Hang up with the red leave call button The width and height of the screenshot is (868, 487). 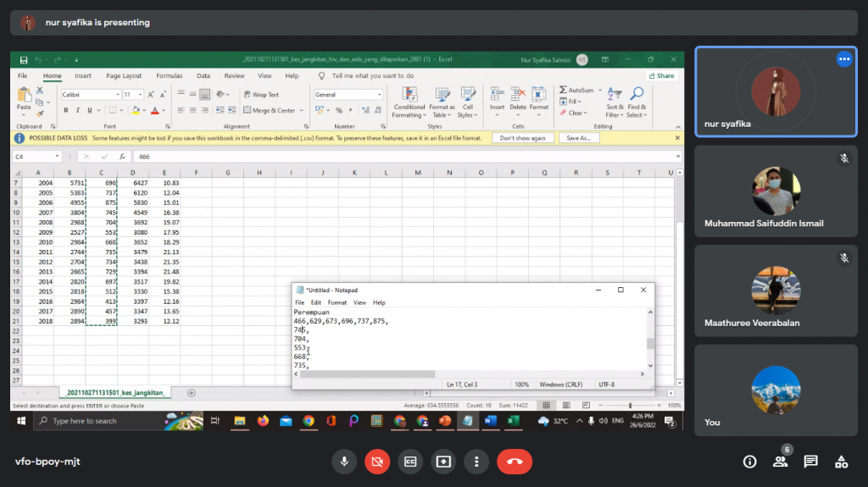pyautogui.click(x=514, y=462)
